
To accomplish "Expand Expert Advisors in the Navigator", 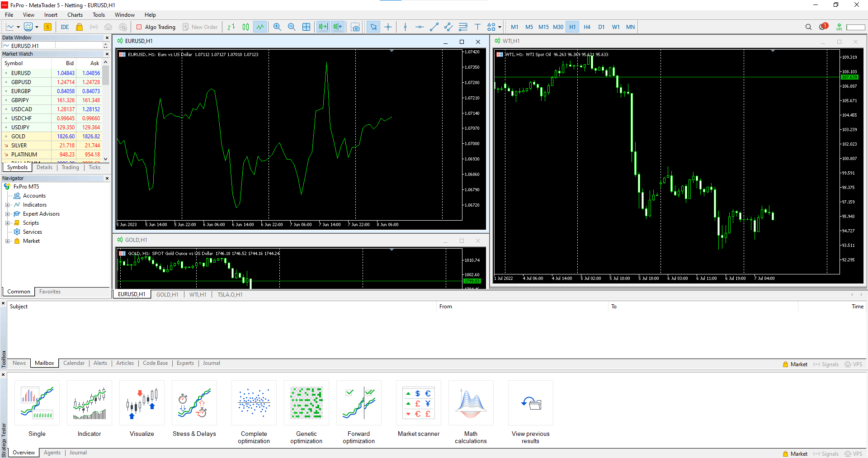I will (x=8, y=213).
